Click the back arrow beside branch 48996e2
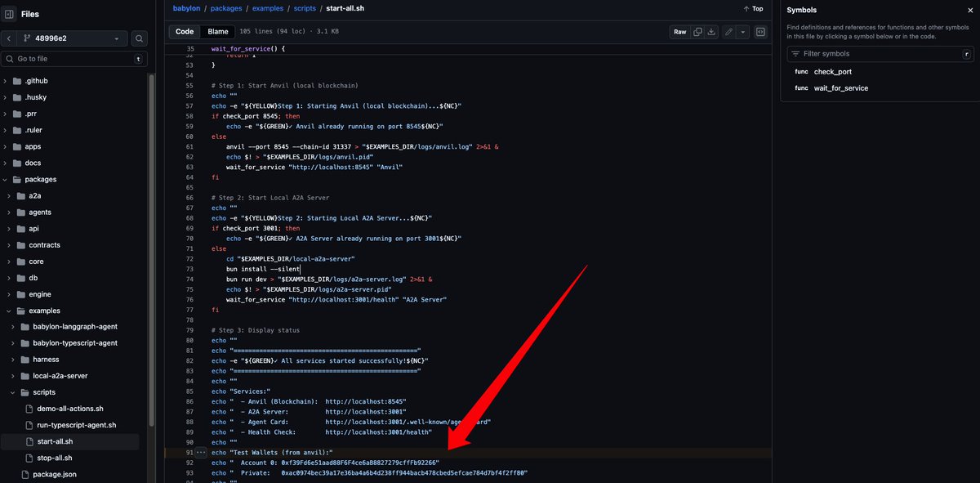 pos(8,38)
